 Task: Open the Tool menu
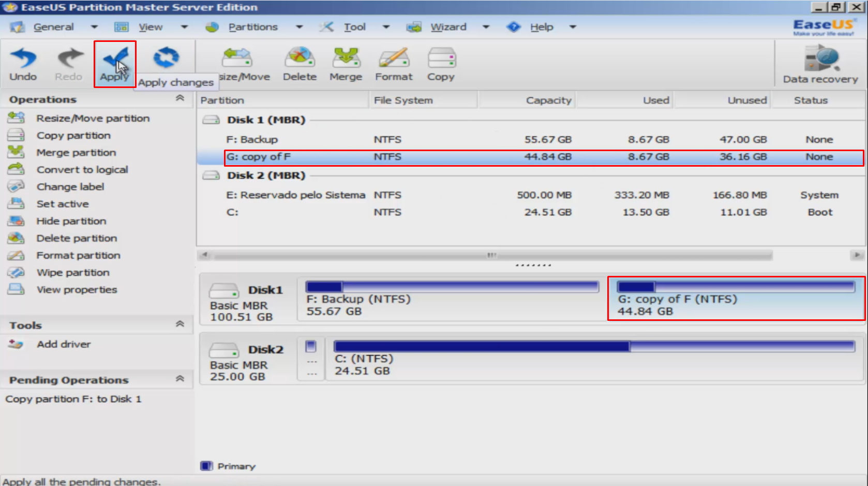click(354, 27)
